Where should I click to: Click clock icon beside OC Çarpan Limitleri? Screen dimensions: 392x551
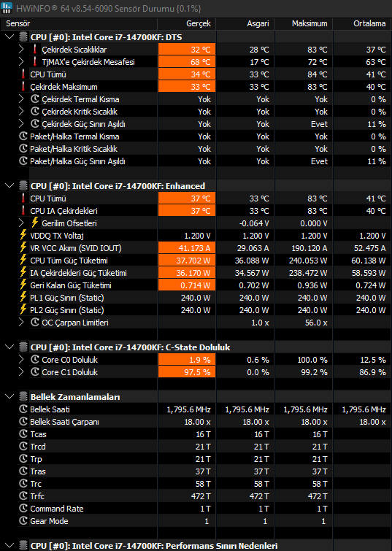click(35, 323)
